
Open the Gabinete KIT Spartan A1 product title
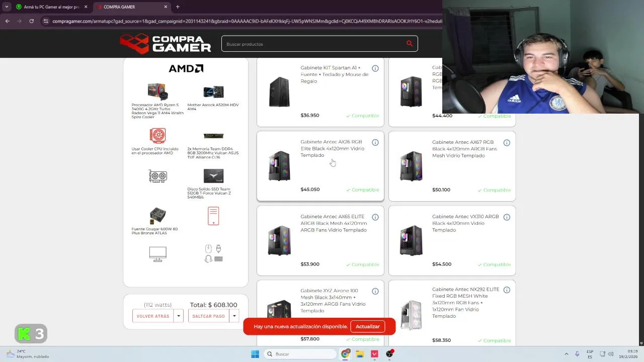pyautogui.click(x=334, y=74)
